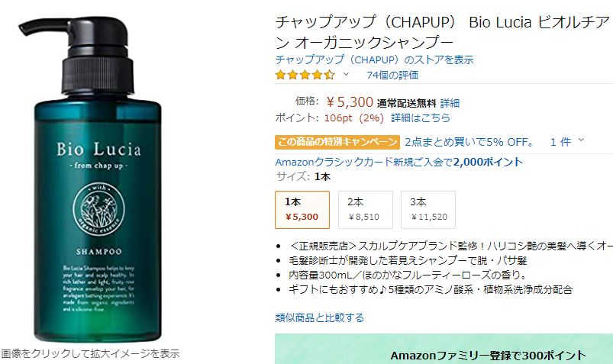Open the Amazonファミリー登録で300ポイント banner

(x=444, y=349)
